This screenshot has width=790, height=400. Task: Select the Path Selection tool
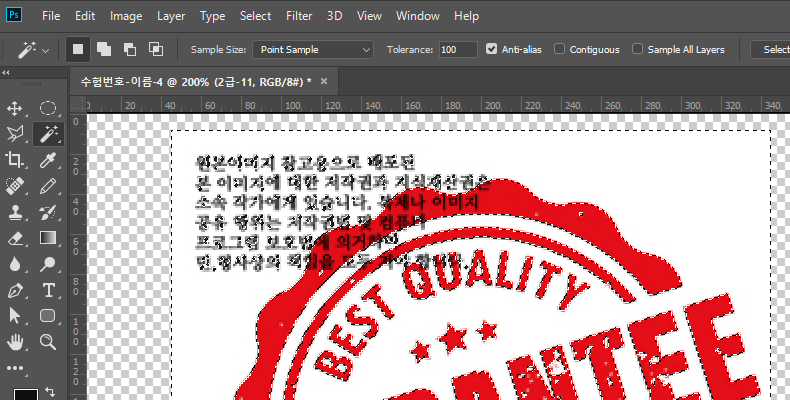tap(15, 316)
